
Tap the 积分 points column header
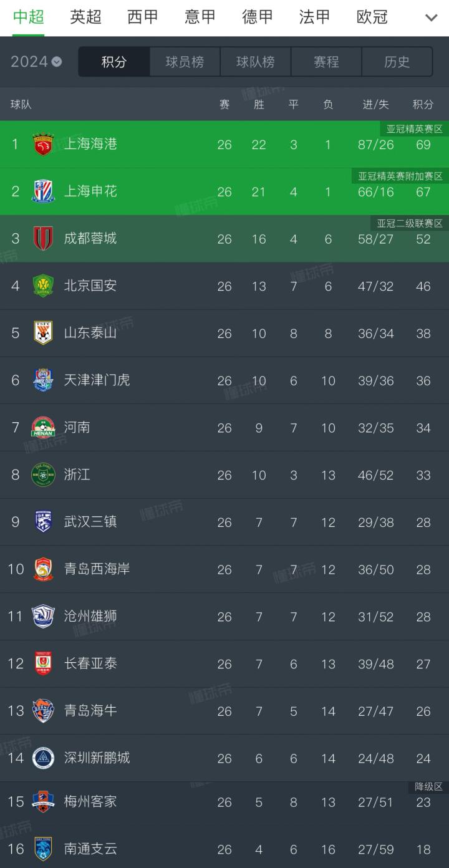click(x=423, y=104)
